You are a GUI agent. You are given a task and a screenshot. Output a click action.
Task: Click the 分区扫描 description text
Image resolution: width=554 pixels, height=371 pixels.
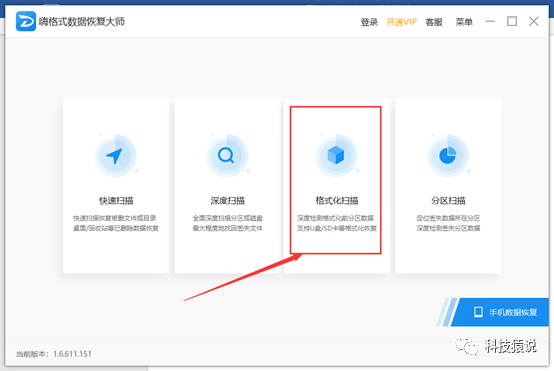click(x=448, y=223)
